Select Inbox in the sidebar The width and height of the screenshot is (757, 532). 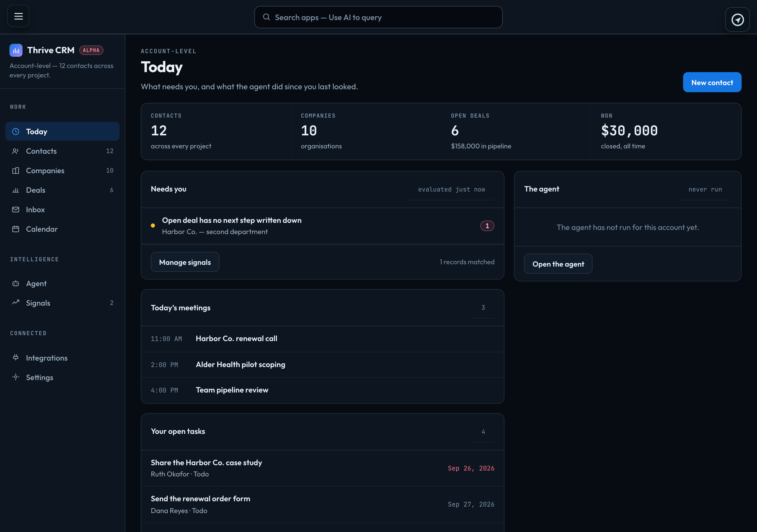[x=62, y=210]
